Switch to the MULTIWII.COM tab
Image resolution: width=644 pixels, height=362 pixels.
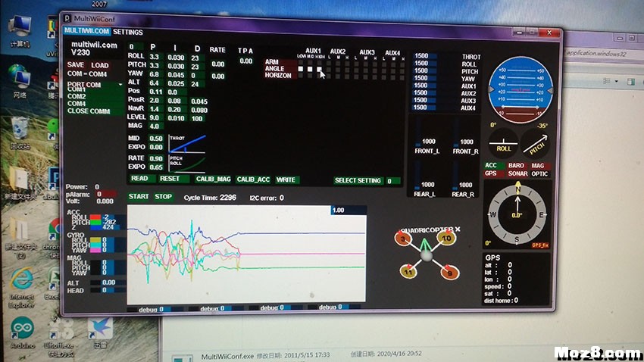point(86,31)
